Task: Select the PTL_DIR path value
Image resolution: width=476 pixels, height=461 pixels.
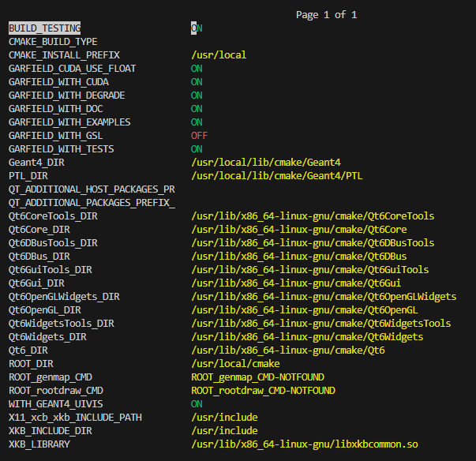Action: point(276,176)
